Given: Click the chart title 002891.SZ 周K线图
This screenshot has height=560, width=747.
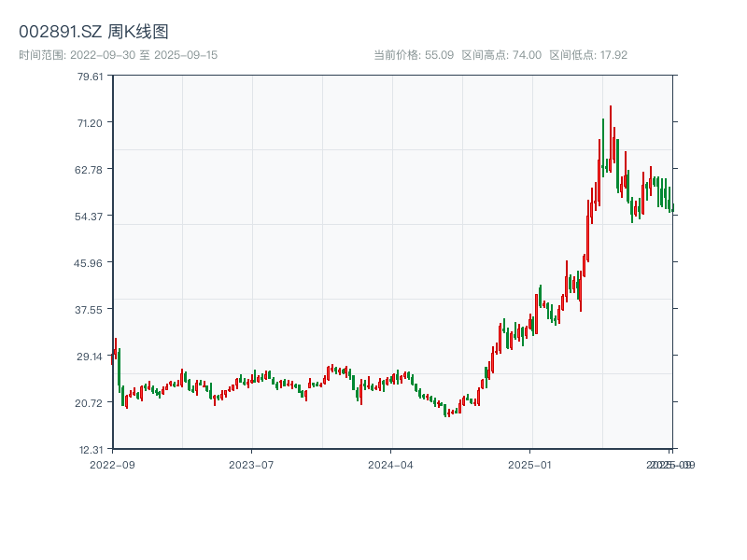Looking at the screenshot, I should click(x=93, y=32).
